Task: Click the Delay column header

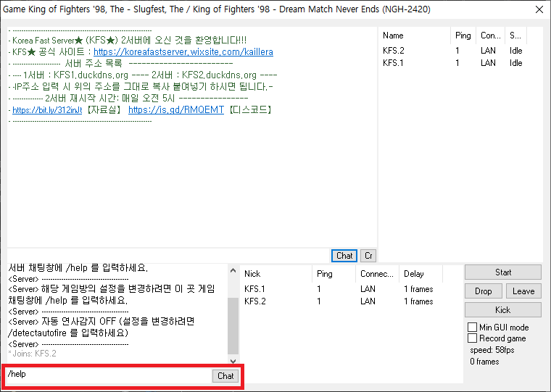Action: click(421, 274)
